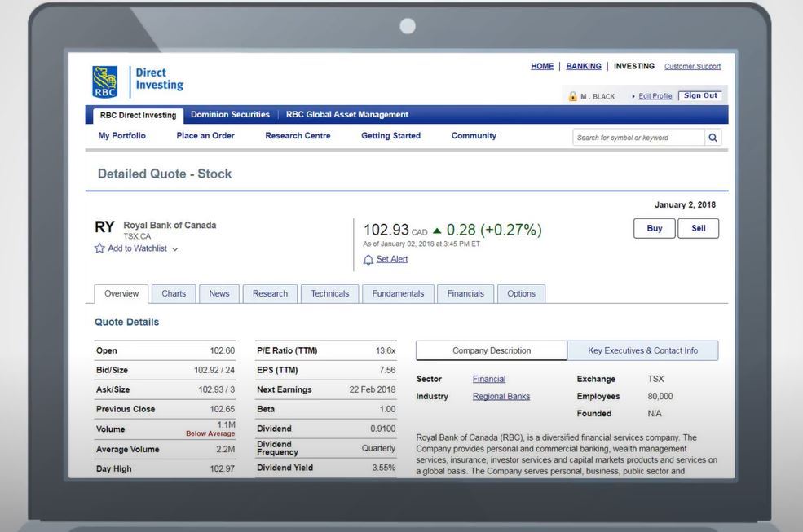The image size is (803, 532).
Task: Open Key Executives & Contact Info tab
Action: tap(642, 351)
